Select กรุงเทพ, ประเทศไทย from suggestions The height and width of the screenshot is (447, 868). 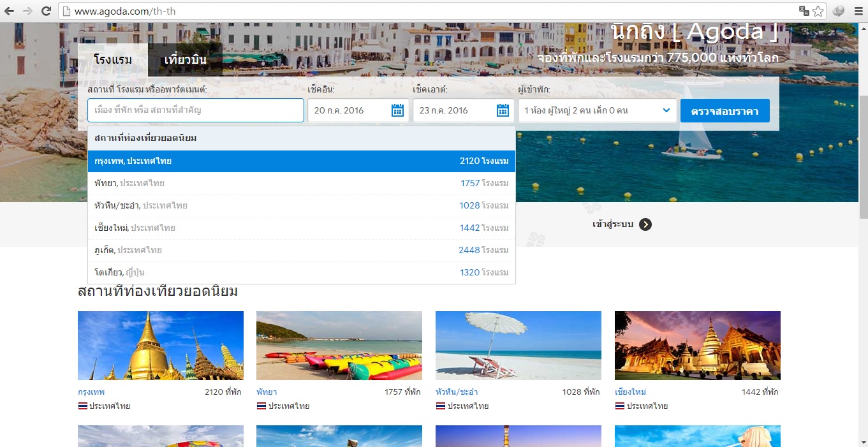point(301,161)
